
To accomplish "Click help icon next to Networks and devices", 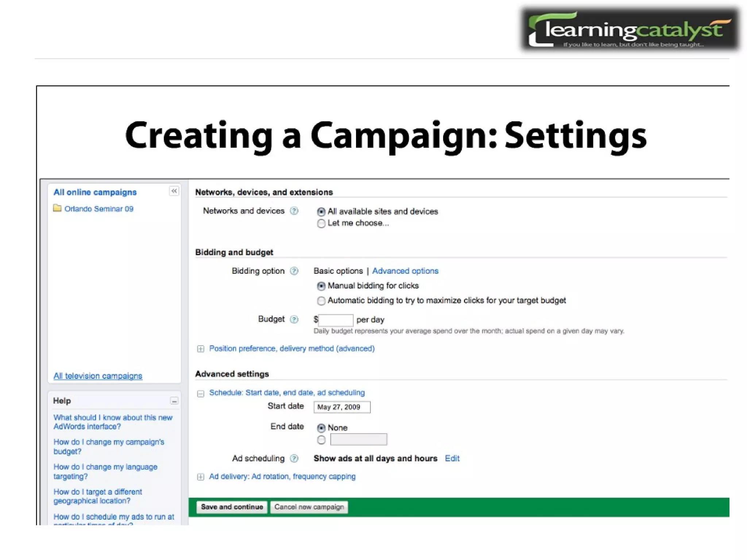I will (x=294, y=211).
